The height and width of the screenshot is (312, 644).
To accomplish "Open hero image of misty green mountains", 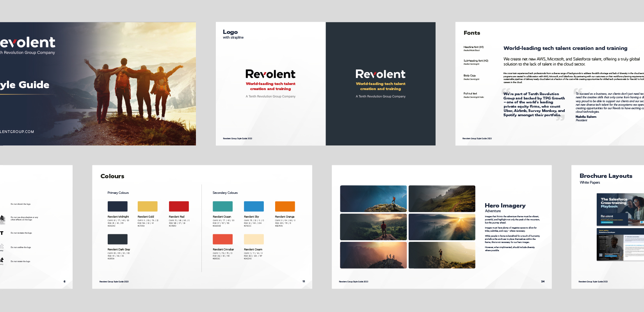I will (442, 199).
